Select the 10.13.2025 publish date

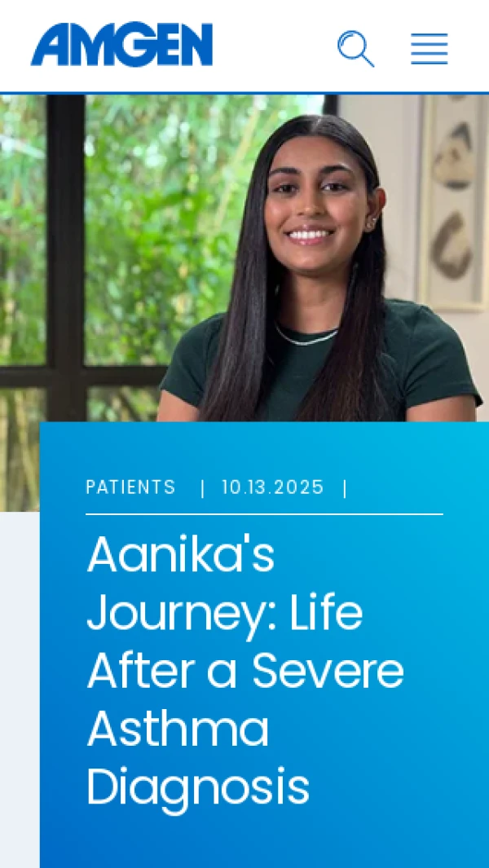click(272, 487)
